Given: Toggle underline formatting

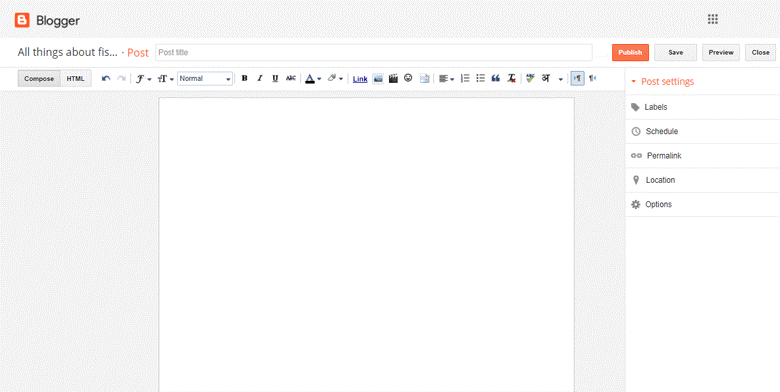Looking at the screenshot, I should (x=275, y=79).
